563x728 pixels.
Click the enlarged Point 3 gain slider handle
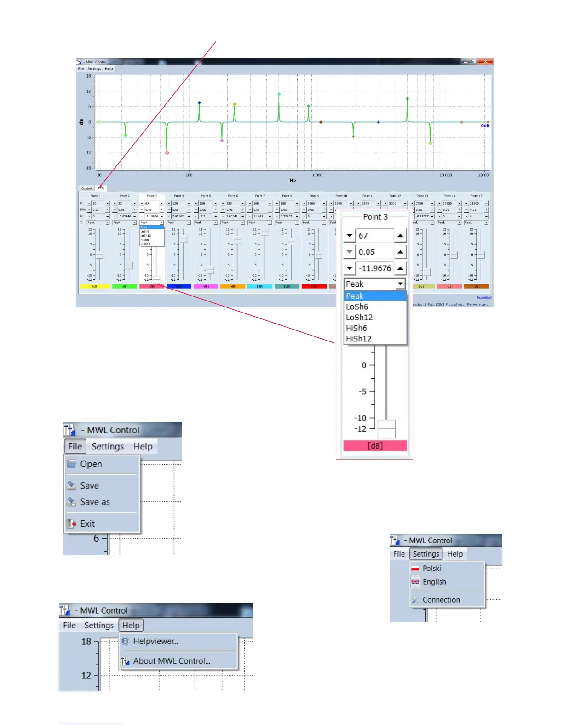point(386,429)
